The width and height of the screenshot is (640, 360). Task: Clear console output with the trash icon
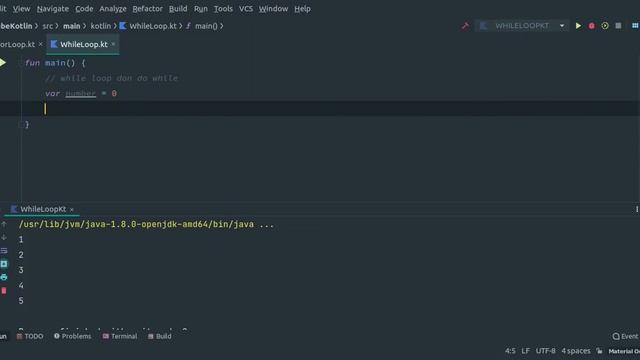tap(4, 291)
